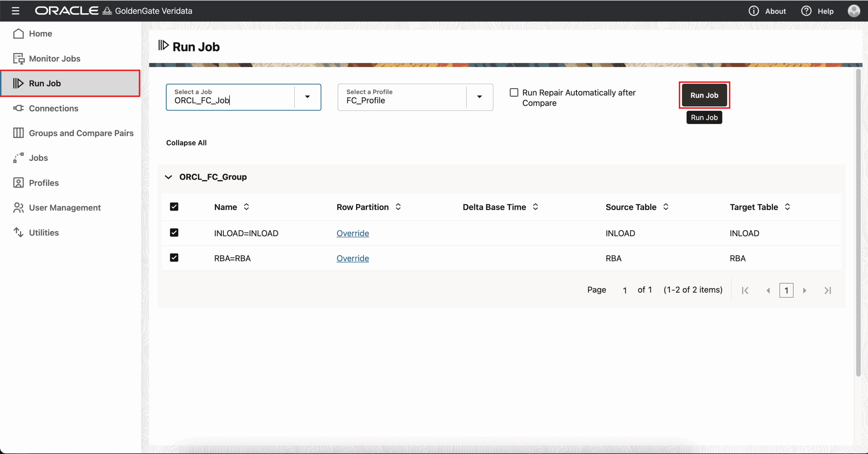This screenshot has width=868, height=454.
Task: Go to last page of results
Action: [828, 290]
